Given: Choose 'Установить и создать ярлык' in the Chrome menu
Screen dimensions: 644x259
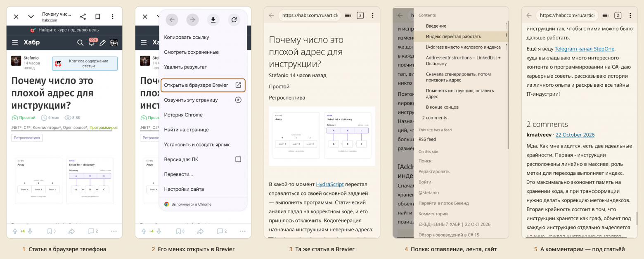Looking at the screenshot, I should 203,145.
